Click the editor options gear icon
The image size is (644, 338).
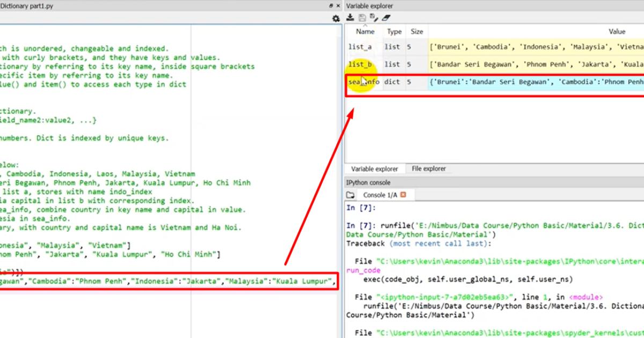point(336,19)
